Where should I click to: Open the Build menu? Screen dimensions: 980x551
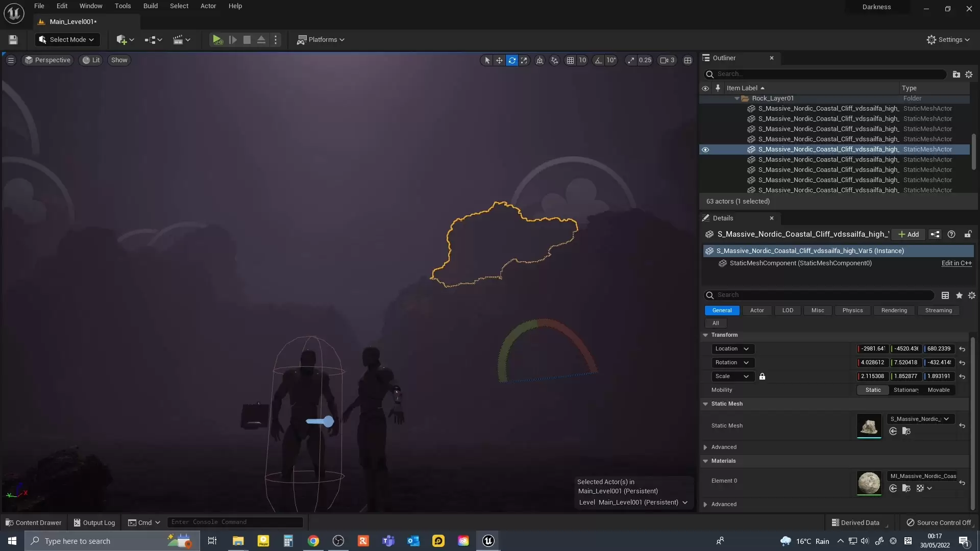coord(150,6)
